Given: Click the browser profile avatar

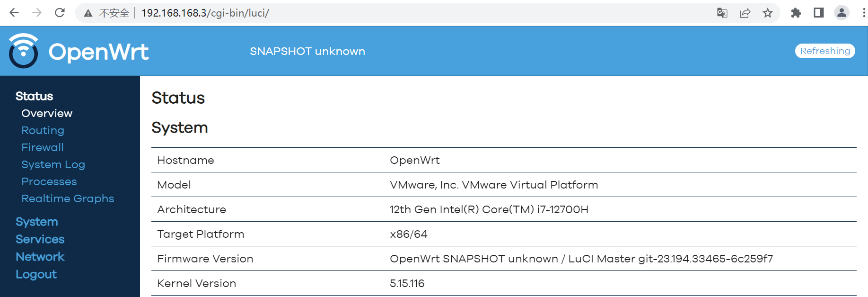Looking at the screenshot, I should [842, 13].
